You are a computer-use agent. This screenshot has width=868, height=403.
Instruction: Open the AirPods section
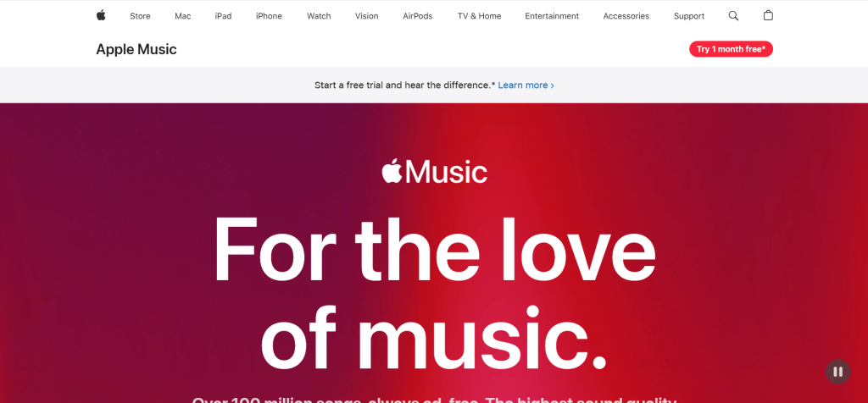click(x=418, y=16)
